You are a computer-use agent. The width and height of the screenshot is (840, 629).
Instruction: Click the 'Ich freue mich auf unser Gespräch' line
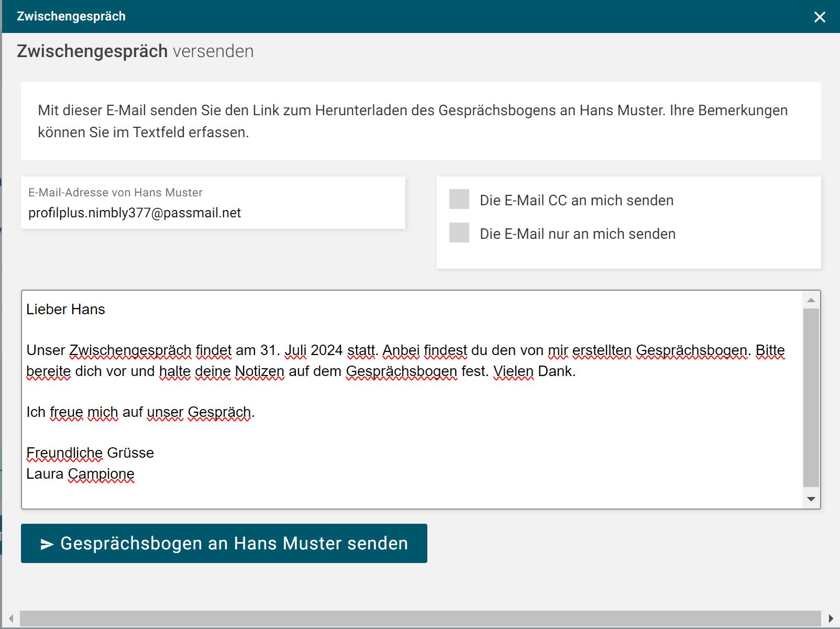(140, 412)
